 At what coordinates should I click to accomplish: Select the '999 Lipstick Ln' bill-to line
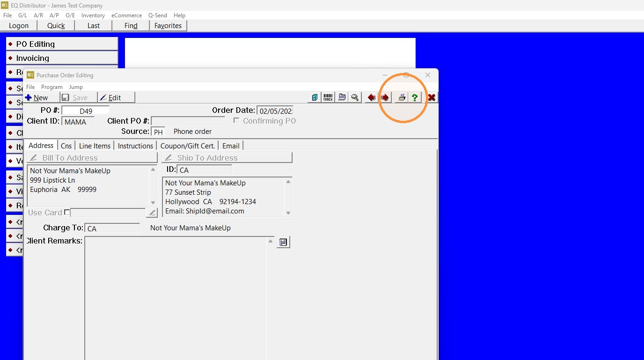tap(52, 180)
